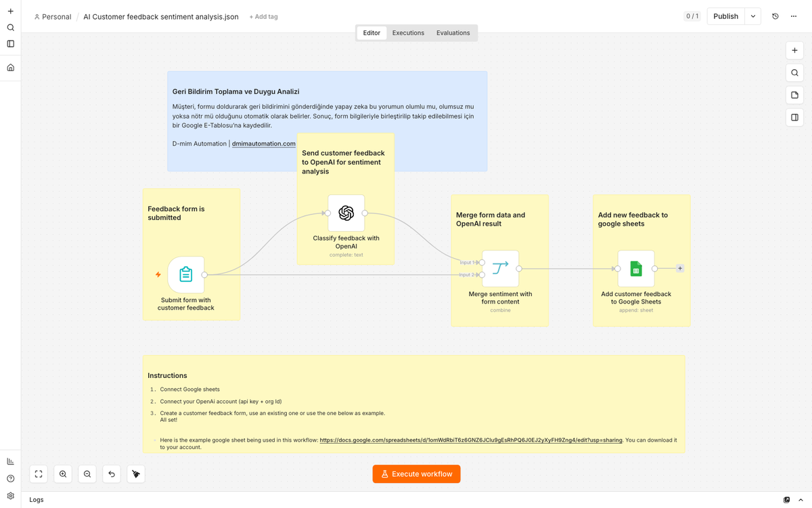812x508 pixels.
Task: Open the workflow history clock icon
Action: coord(775,16)
